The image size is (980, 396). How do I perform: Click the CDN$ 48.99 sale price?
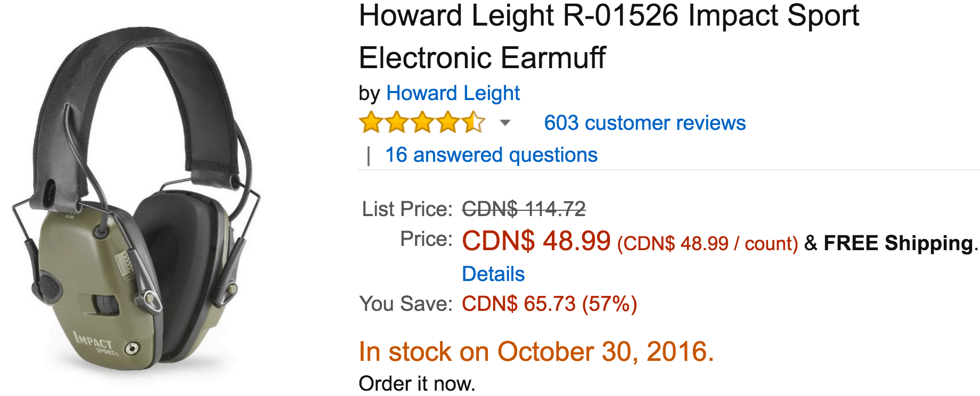coord(536,241)
